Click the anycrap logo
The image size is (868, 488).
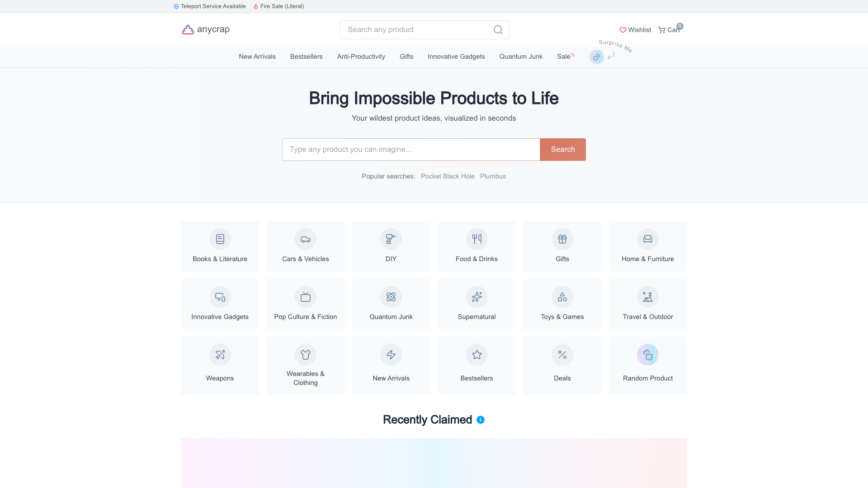click(206, 29)
